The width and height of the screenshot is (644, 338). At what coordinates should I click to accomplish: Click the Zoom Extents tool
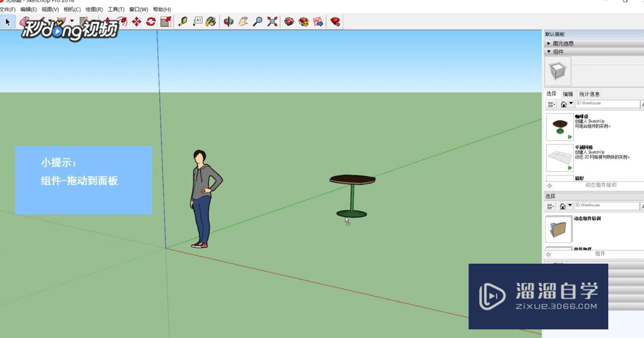point(272,22)
